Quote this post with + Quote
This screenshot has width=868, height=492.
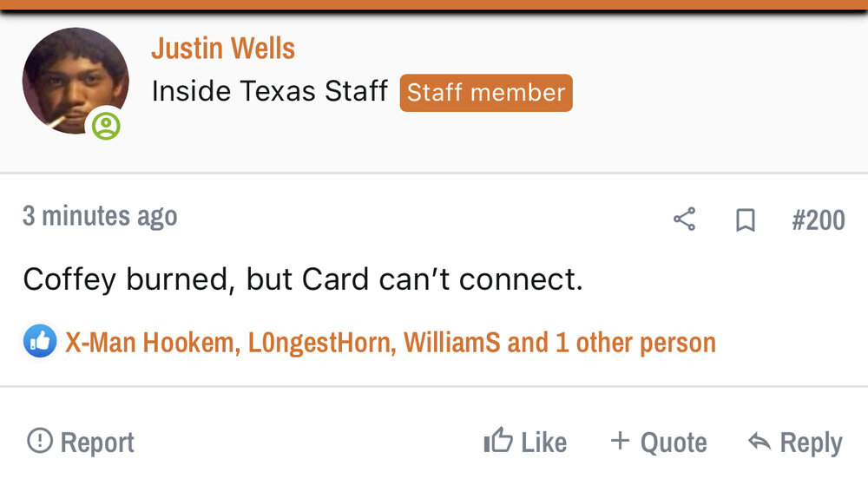click(x=658, y=443)
